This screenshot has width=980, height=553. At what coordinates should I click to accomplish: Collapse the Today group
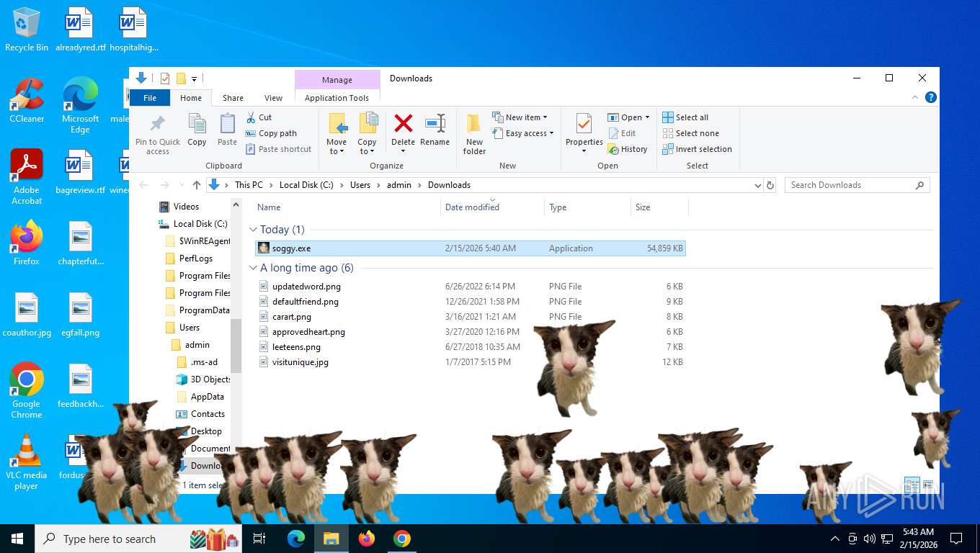[x=253, y=230]
